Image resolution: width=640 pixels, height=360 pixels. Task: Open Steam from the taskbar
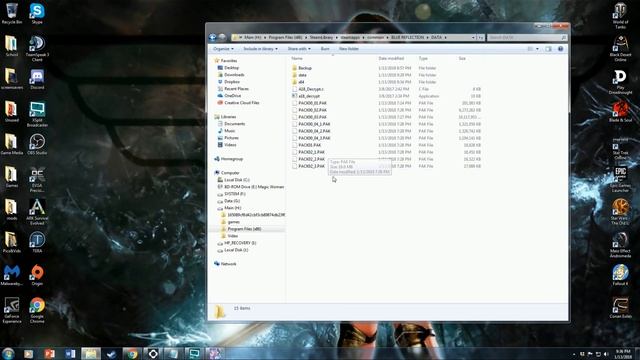(111, 353)
